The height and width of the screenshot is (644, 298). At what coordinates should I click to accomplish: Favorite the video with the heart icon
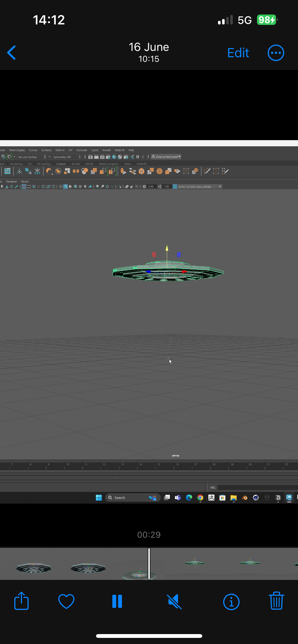(66, 601)
